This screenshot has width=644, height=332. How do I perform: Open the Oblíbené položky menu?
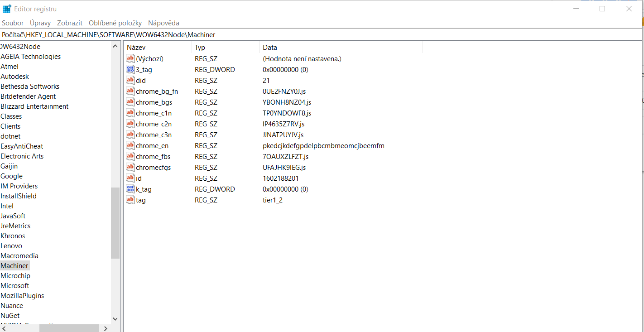point(115,23)
